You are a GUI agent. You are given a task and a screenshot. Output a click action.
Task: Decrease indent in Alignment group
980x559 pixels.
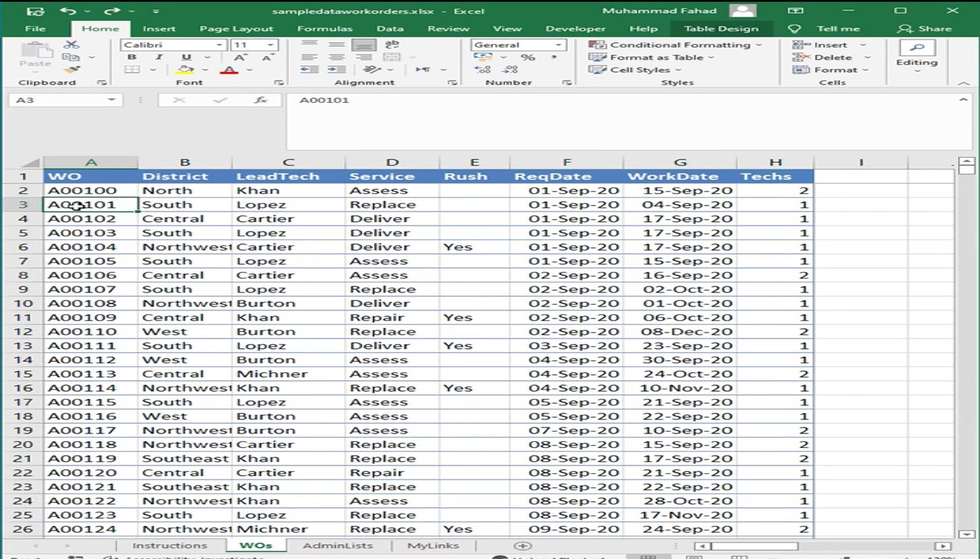pyautogui.click(x=310, y=70)
